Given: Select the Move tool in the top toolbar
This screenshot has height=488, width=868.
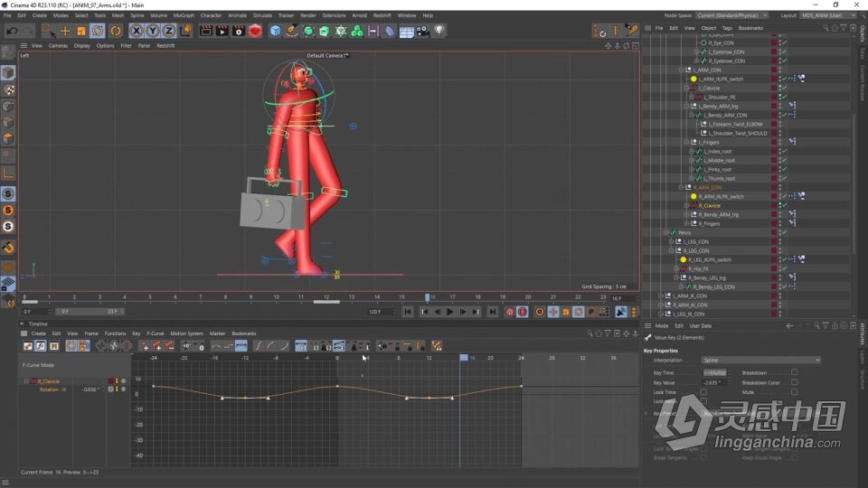Looking at the screenshot, I should coord(65,31).
